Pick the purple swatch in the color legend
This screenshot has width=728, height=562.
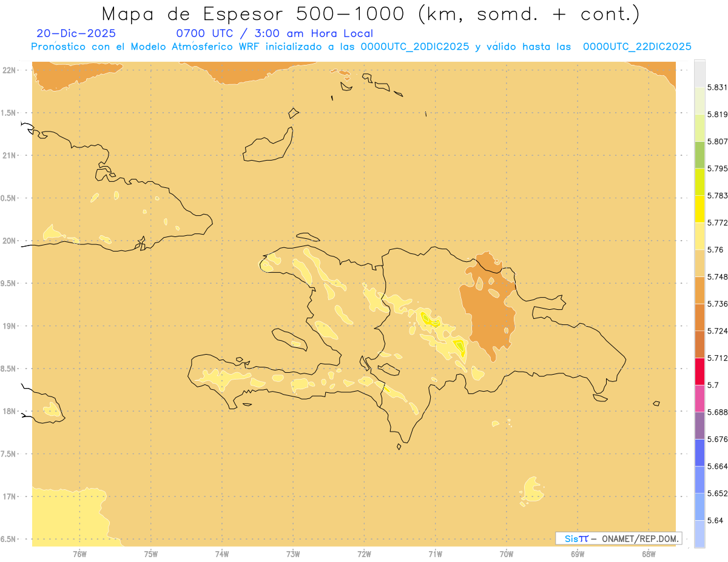pyautogui.click(x=699, y=425)
